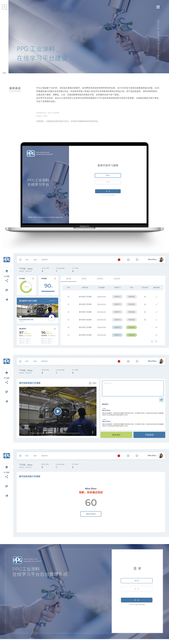The image size is (169, 644).
Task: Open the calendar icon on the failed-test page
Action: tap(128, 456)
